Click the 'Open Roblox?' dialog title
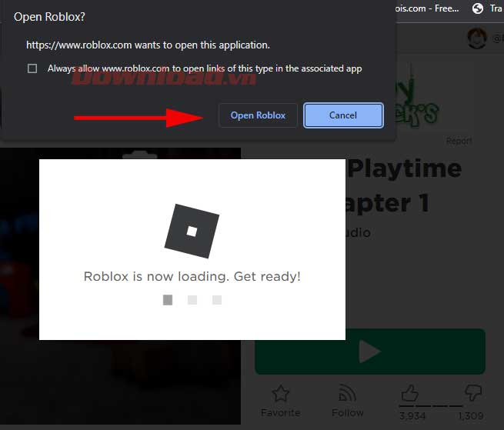The width and height of the screenshot is (504, 430). tap(49, 17)
